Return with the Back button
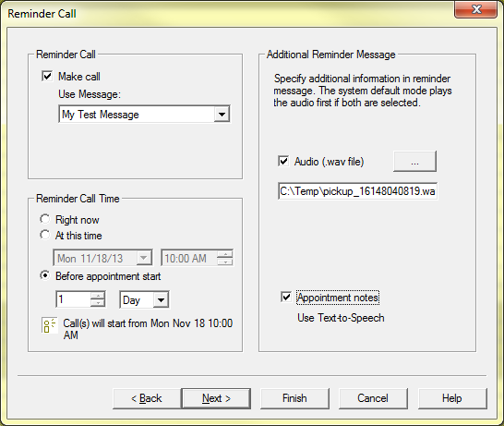This screenshot has height=426, width=504. click(x=147, y=398)
